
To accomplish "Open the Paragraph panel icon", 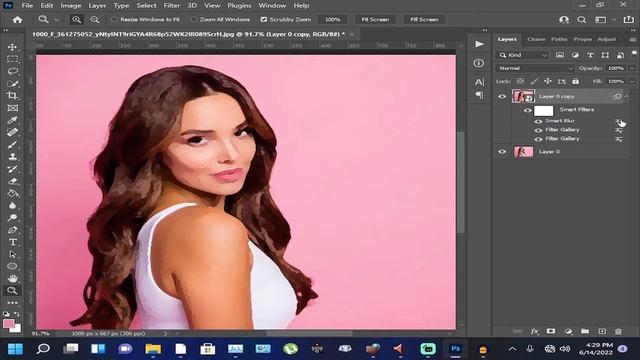I will click(x=479, y=95).
